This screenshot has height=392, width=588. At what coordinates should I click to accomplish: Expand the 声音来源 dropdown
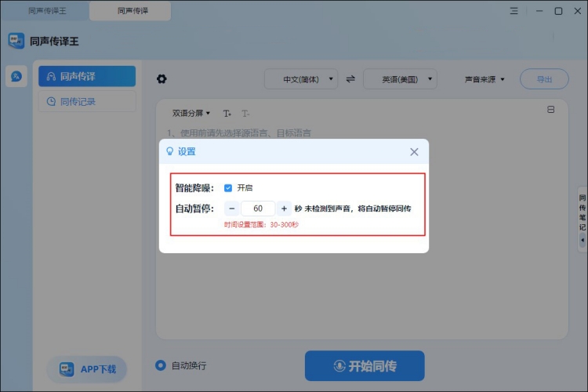click(485, 79)
